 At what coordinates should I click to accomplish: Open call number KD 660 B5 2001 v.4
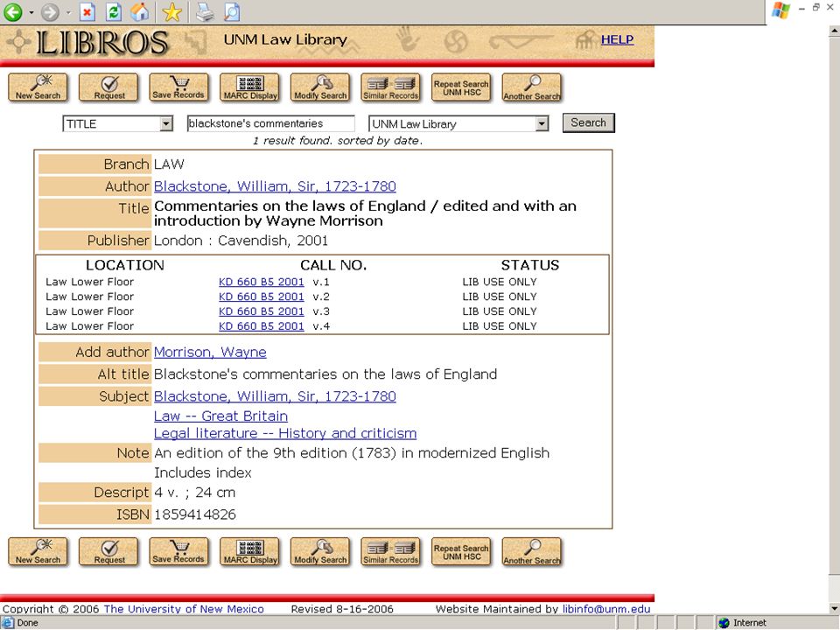[x=261, y=326]
